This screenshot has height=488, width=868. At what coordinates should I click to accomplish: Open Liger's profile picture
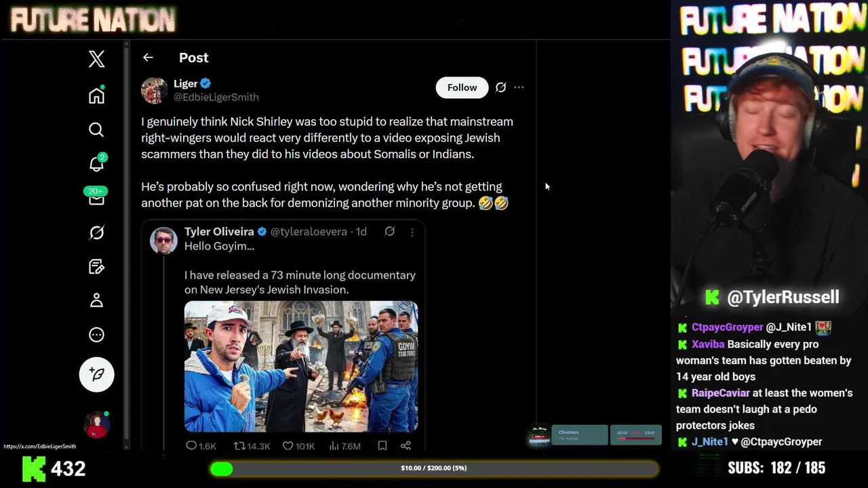(154, 90)
